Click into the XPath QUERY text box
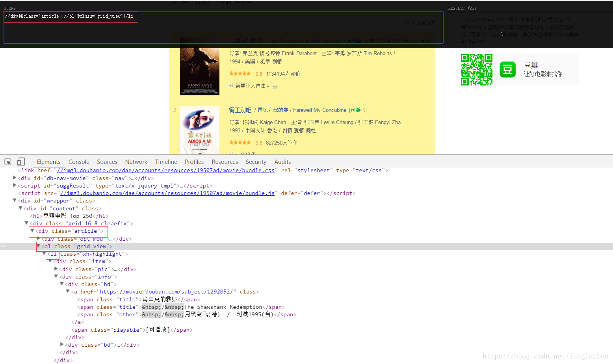Image resolution: width=613 pixels, height=364 pixels. (x=223, y=28)
